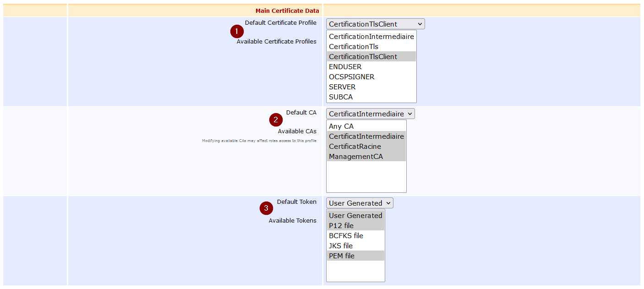Screen dimensions: 644x289
Task: Select CertificatRacine in Available CAs
Action: [x=355, y=147]
